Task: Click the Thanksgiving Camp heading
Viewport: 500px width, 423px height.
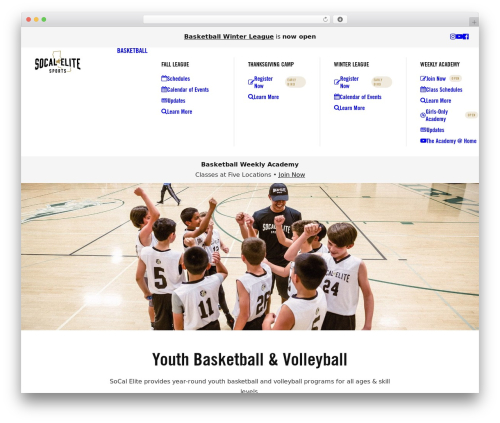Action: [x=271, y=64]
